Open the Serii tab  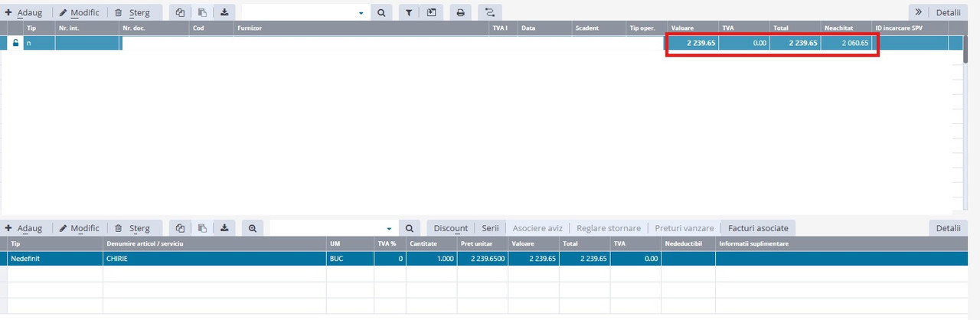tap(490, 228)
